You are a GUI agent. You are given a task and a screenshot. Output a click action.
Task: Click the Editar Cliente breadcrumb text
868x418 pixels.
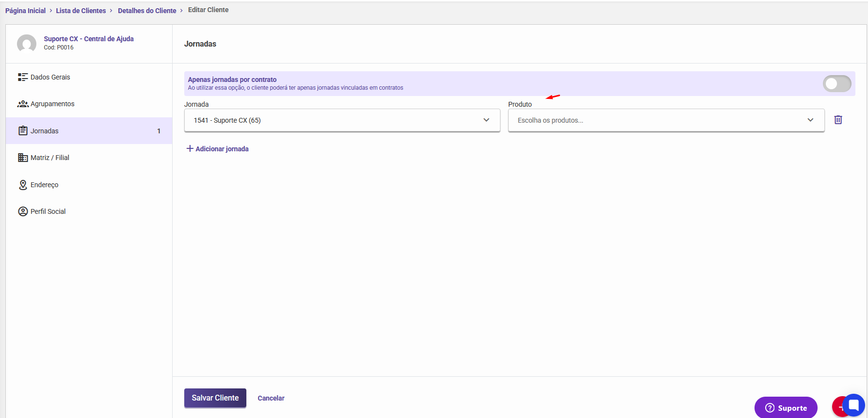pos(209,10)
